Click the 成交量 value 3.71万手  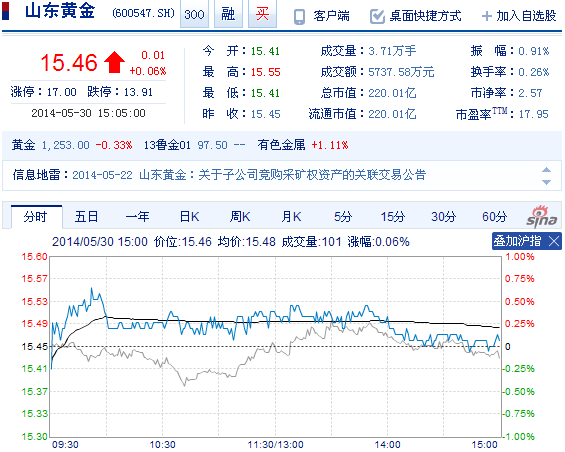coord(392,51)
